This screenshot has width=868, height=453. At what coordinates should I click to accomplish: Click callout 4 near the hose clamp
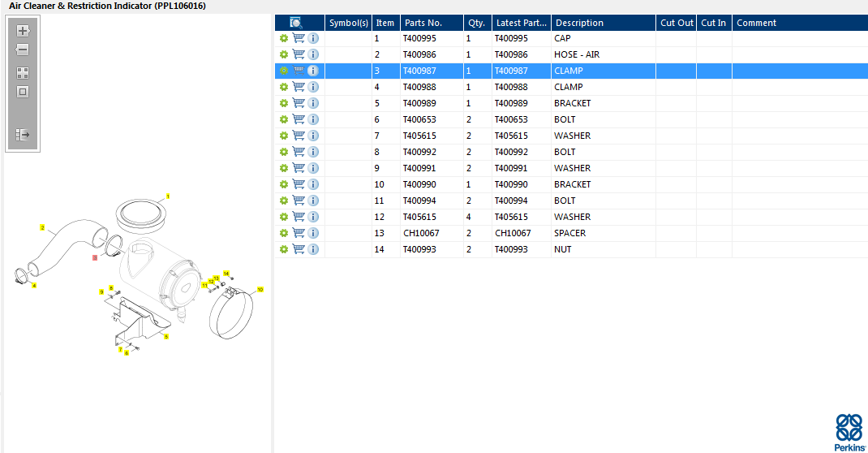pyautogui.click(x=34, y=286)
